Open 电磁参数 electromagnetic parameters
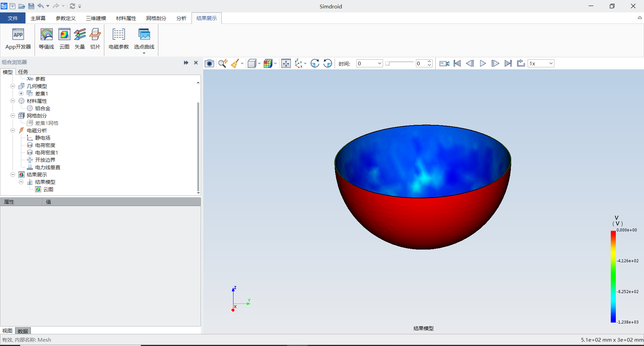Image resolution: width=644 pixels, height=346 pixels. [x=119, y=39]
